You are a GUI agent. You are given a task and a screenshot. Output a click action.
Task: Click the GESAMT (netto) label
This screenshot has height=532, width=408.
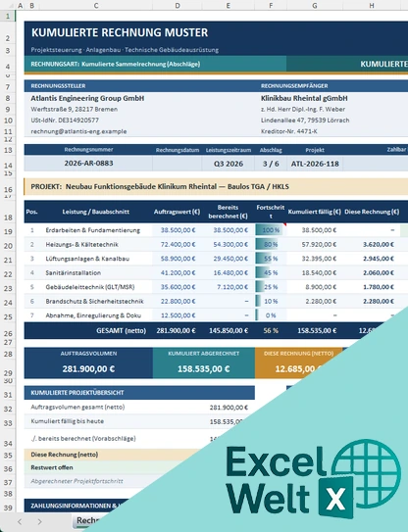122,331
